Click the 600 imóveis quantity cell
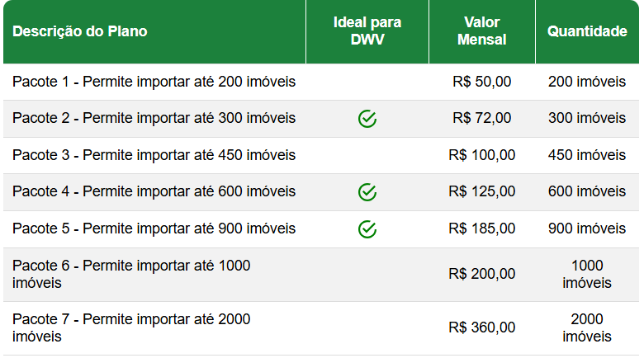This screenshot has width=644, height=358. point(587,191)
